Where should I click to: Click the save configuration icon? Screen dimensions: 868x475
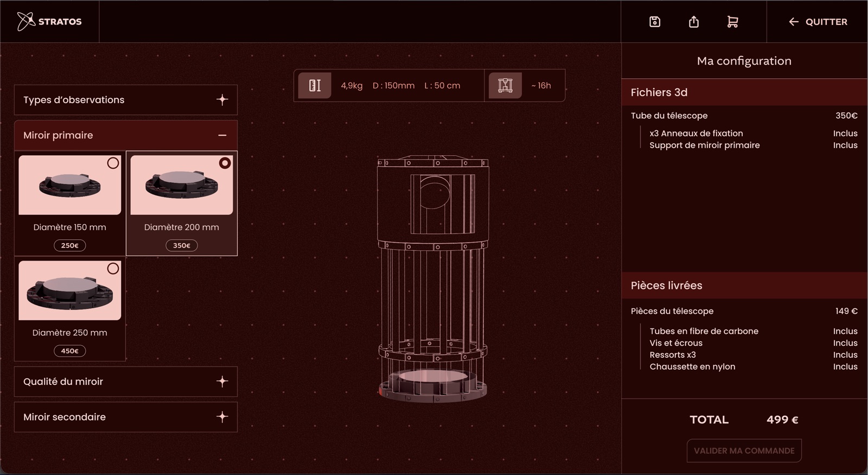[655, 22]
